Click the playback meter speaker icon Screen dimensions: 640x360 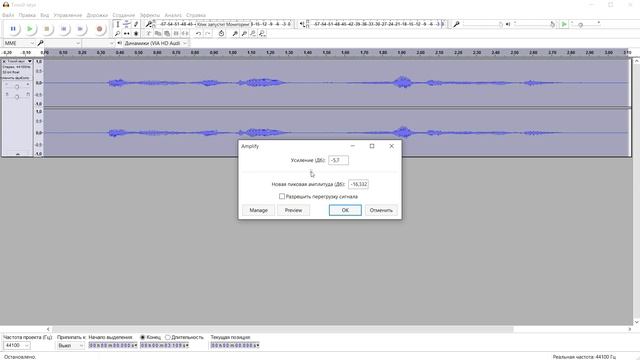[302, 24]
